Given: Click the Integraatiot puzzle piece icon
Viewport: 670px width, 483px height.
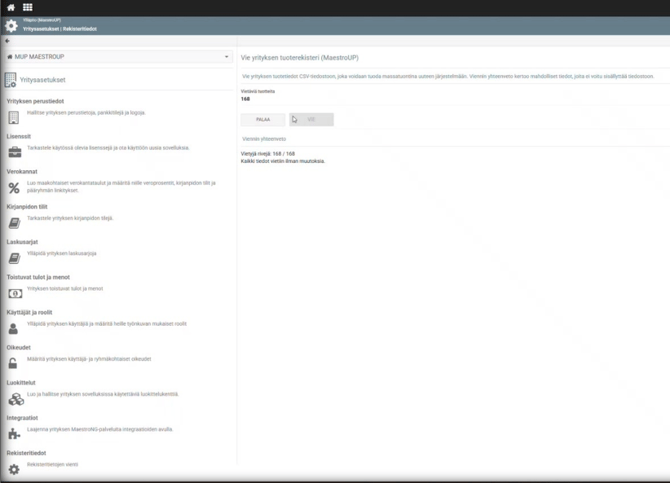Looking at the screenshot, I should pyautogui.click(x=14, y=434).
